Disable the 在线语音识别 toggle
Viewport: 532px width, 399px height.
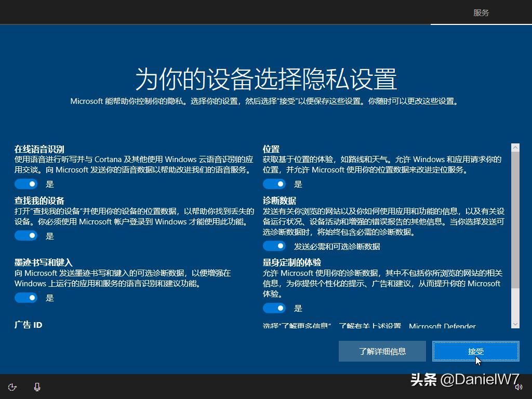26,183
